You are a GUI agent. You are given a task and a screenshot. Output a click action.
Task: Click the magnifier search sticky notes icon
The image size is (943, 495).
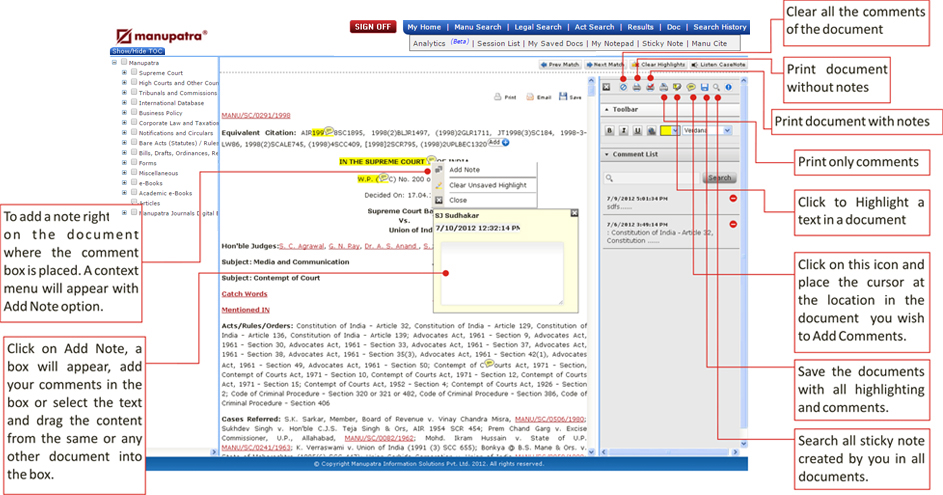click(x=716, y=87)
